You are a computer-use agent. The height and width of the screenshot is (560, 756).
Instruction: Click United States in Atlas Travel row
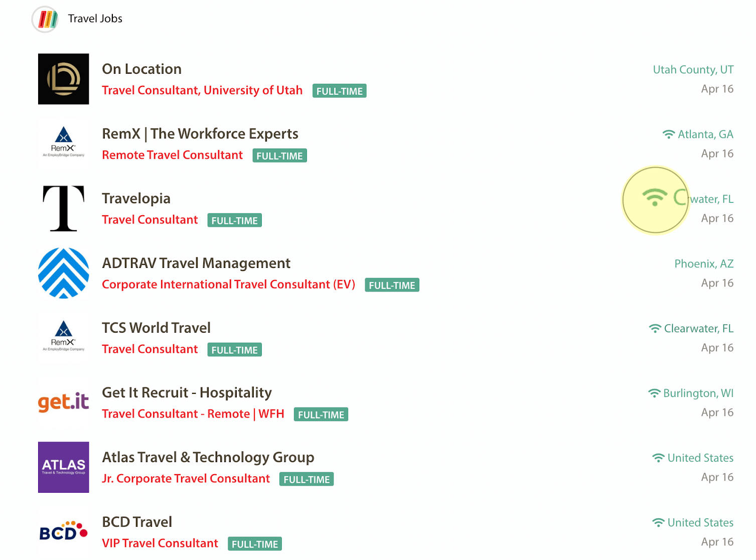click(700, 458)
